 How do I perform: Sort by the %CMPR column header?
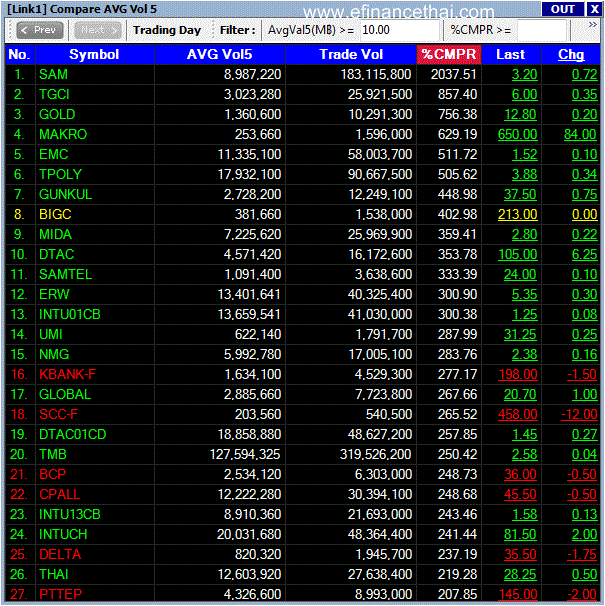click(x=449, y=54)
